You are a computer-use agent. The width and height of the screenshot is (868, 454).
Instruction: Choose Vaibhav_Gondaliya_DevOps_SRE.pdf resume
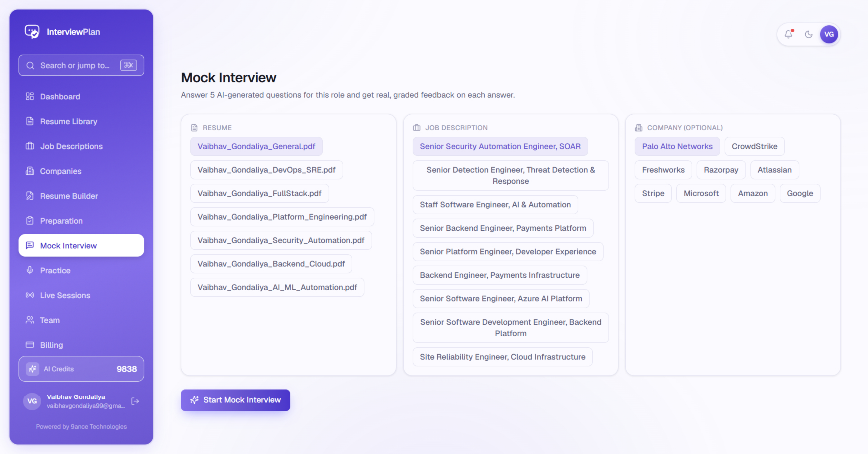tap(267, 170)
